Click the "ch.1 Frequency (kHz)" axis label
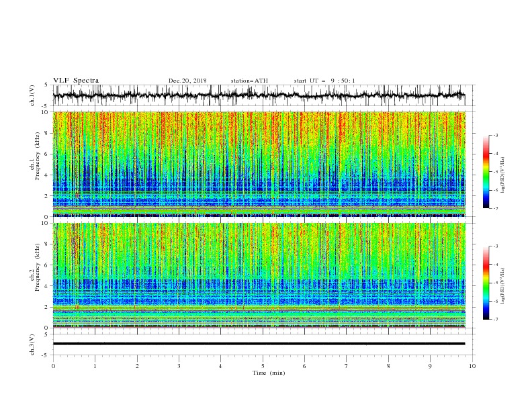 click(35, 156)
